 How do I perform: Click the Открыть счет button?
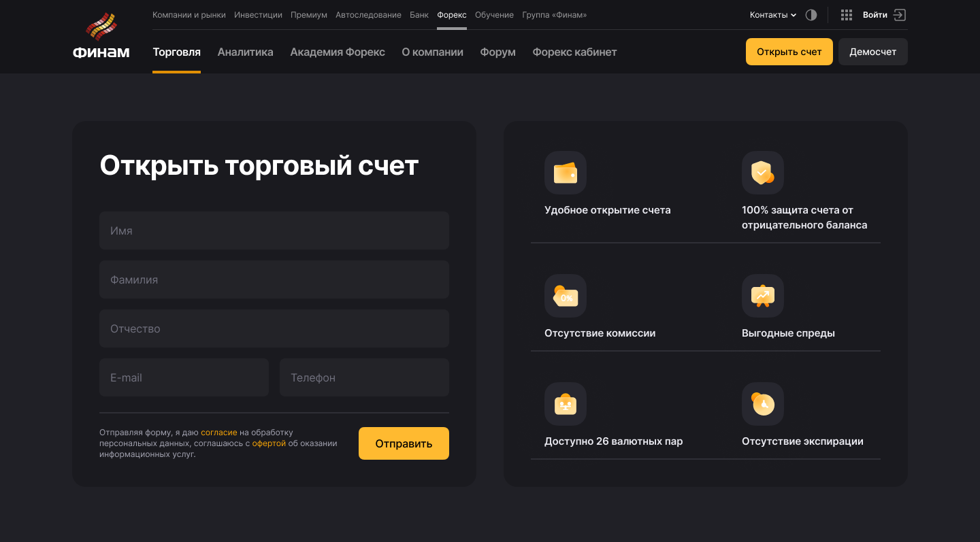click(789, 52)
